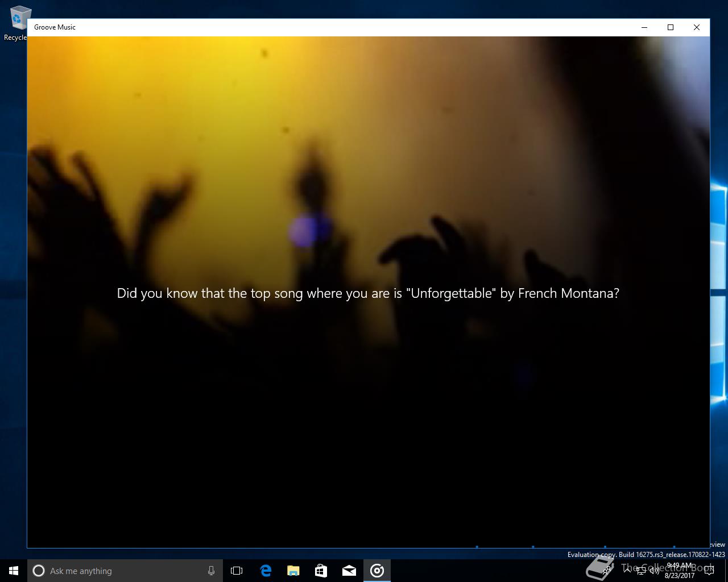Click the Groove Music title bar text
Viewport: 728px width, 582px height.
point(55,27)
